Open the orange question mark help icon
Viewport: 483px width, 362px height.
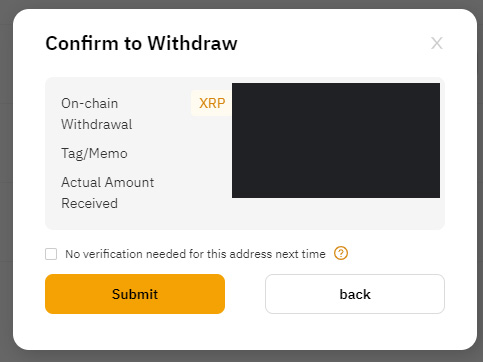[x=341, y=253]
